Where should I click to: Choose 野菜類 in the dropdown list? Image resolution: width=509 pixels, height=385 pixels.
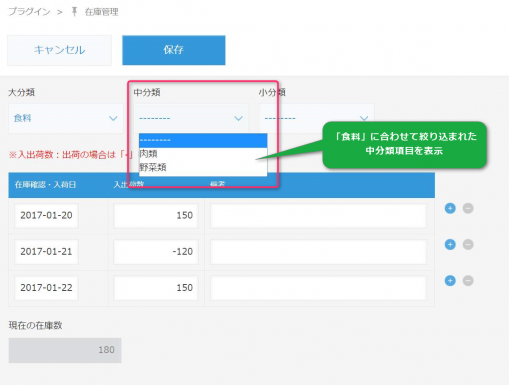click(x=203, y=167)
